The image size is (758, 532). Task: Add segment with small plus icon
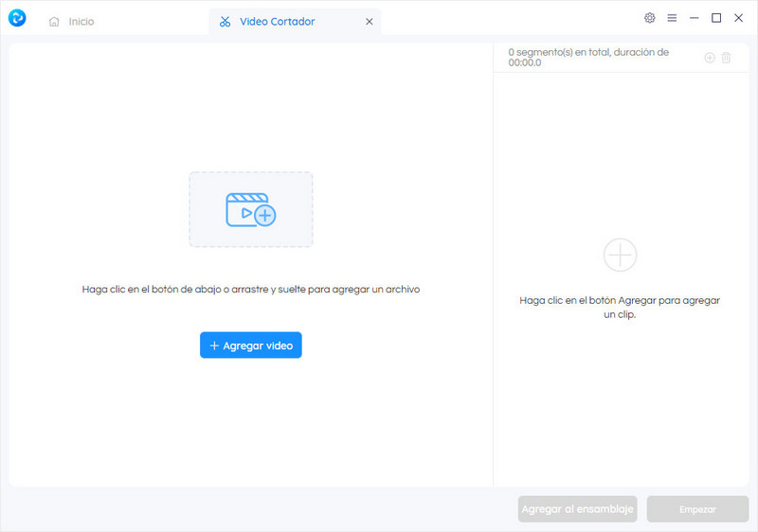coord(709,58)
